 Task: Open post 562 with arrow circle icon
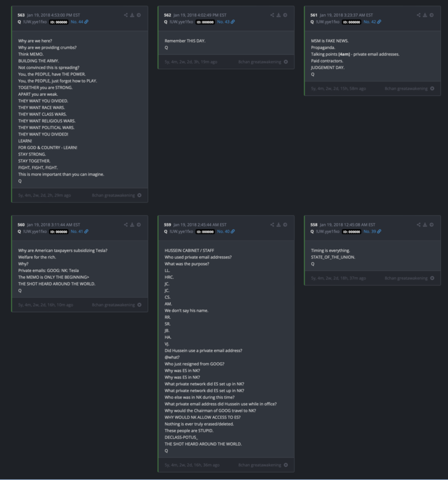285,15
